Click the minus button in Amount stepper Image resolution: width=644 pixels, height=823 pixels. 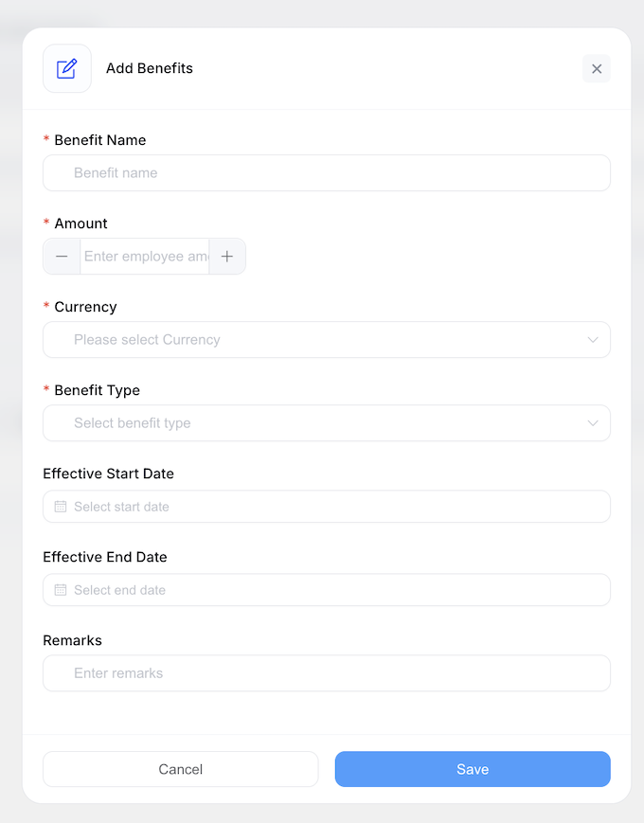click(62, 257)
